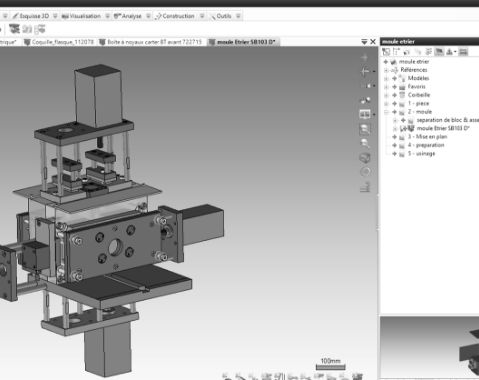Open the Outils menu
This screenshot has height=380, width=479.
(221, 16)
